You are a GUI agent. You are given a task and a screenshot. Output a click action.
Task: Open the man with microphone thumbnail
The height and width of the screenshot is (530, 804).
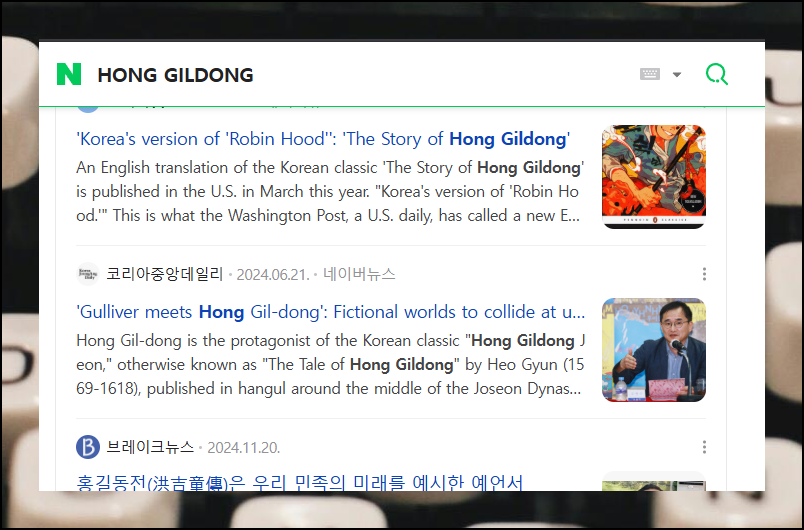point(654,350)
